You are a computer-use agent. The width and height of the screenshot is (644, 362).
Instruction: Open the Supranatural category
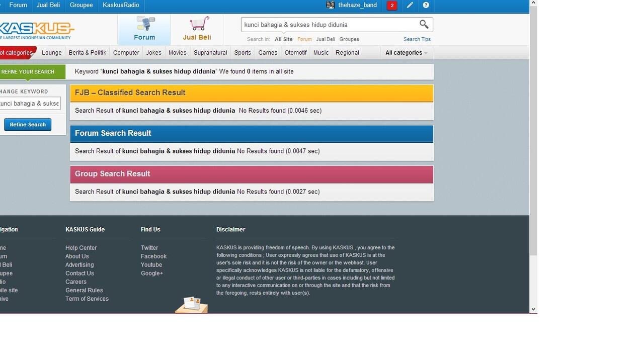[x=210, y=53]
